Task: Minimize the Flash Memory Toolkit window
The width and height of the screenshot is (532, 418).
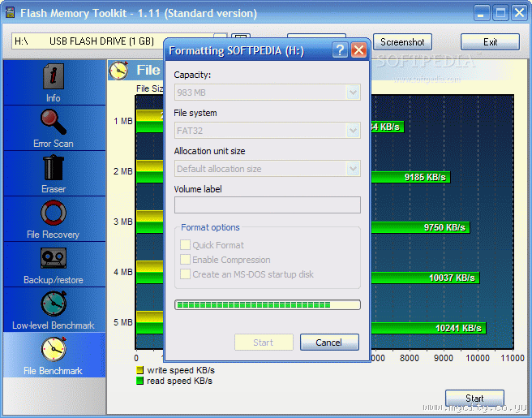Action: point(481,13)
